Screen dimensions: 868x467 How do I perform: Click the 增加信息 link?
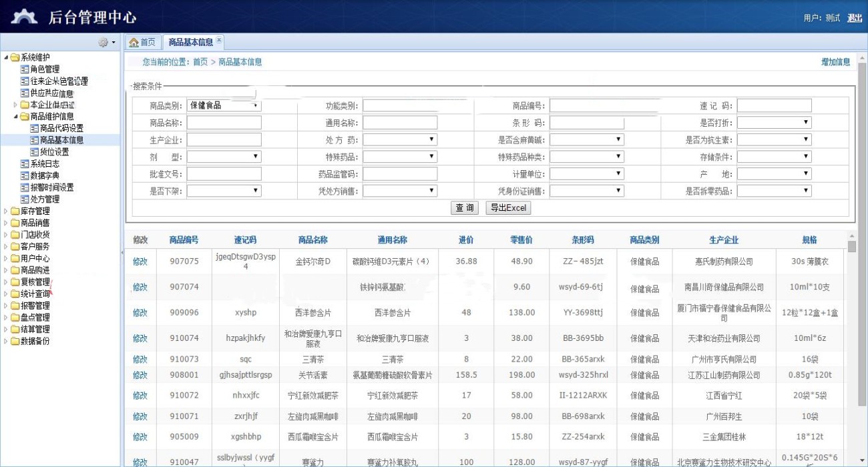(x=836, y=62)
